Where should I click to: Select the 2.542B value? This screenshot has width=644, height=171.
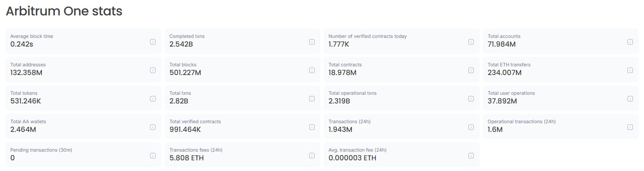181,44
